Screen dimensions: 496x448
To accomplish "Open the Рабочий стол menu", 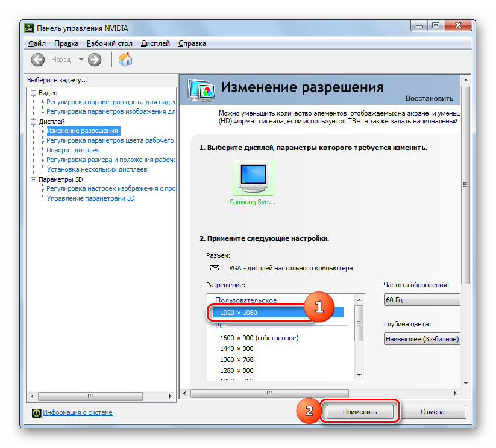I will pos(110,43).
